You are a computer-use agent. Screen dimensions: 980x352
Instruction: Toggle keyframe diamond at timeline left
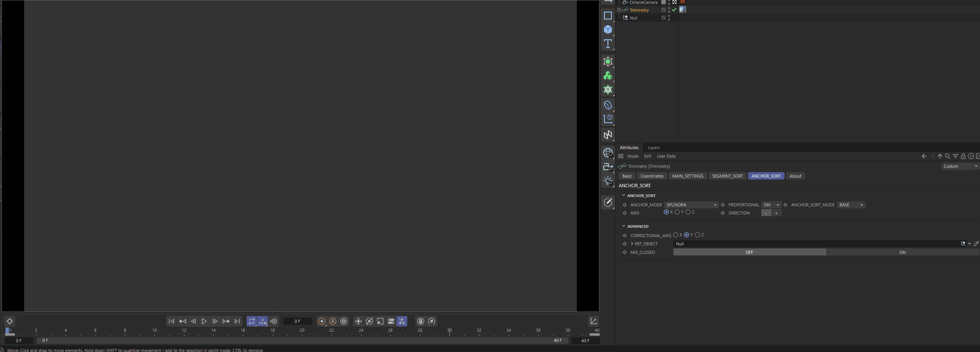point(10,321)
